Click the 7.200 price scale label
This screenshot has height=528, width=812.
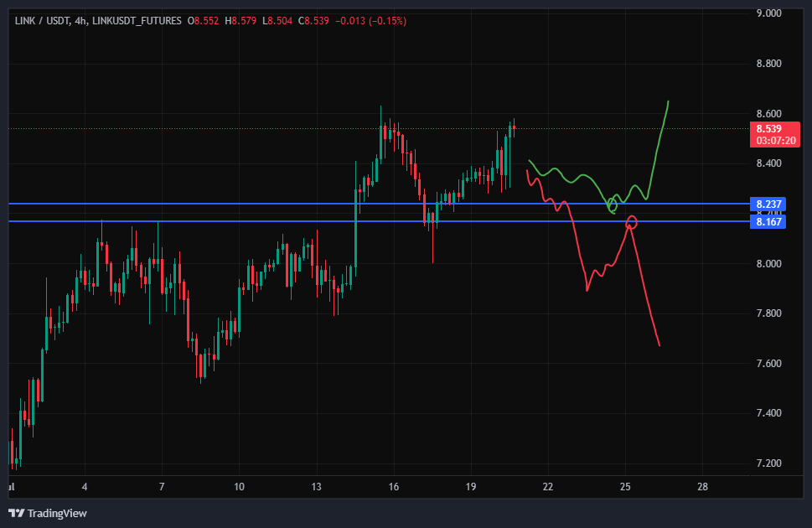768,463
